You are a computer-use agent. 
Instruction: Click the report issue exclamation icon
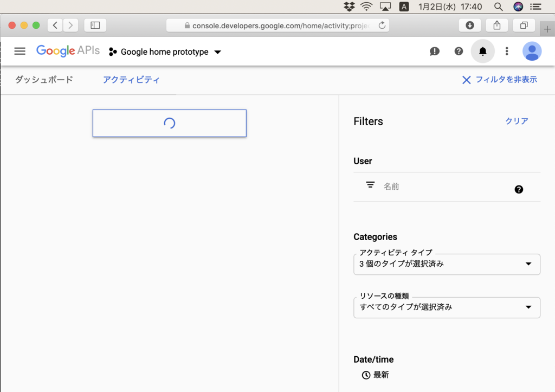[x=434, y=51]
